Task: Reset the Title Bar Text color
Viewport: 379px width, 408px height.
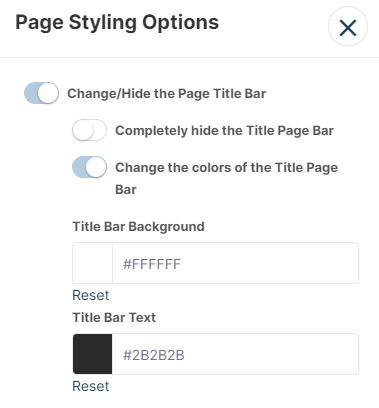Action: 91,386
